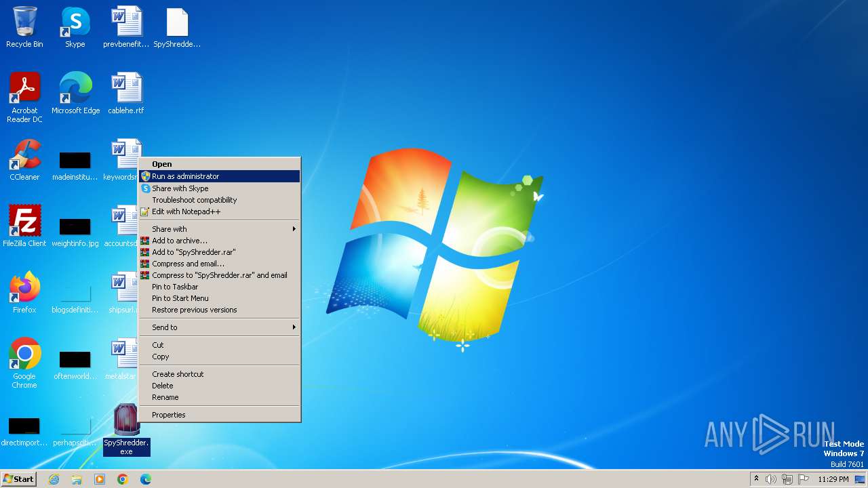The height and width of the screenshot is (488, 868).
Task: Select Cut from the context menu
Action: point(220,345)
